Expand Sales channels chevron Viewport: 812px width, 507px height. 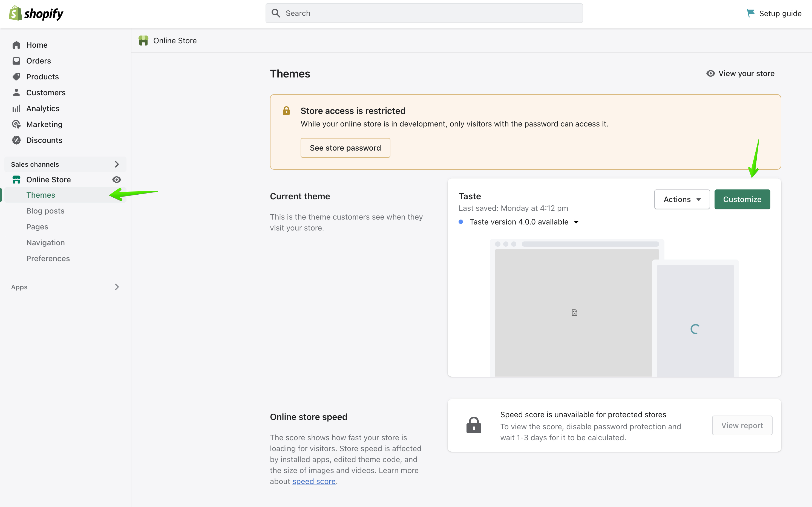pyautogui.click(x=117, y=164)
